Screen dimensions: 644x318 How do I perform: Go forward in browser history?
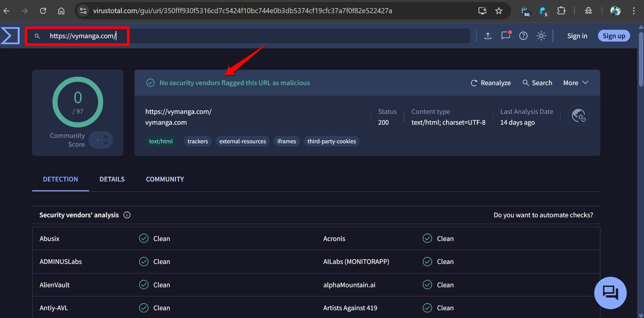click(25, 11)
